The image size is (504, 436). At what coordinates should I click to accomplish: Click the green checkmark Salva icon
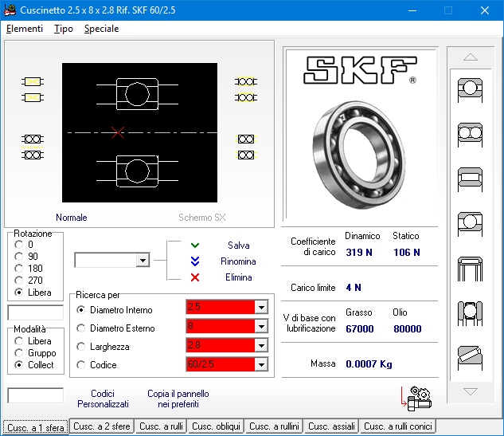(x=195, y=245)
